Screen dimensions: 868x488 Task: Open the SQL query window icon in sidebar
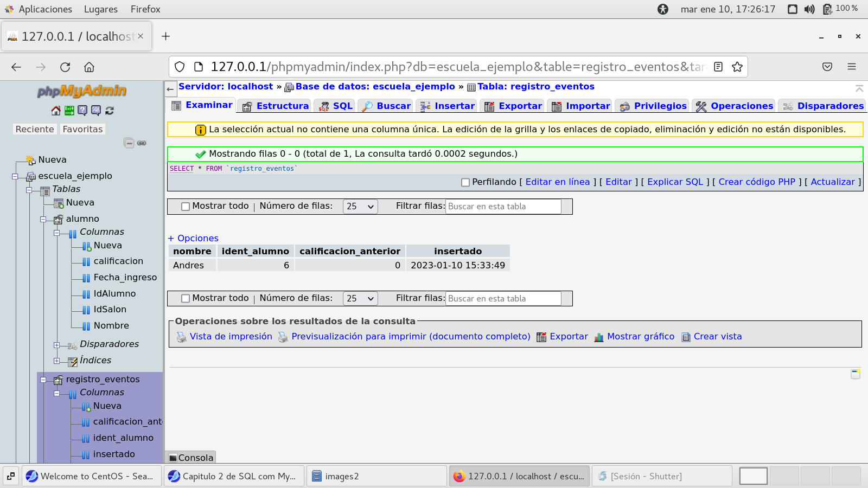[96, 111]
